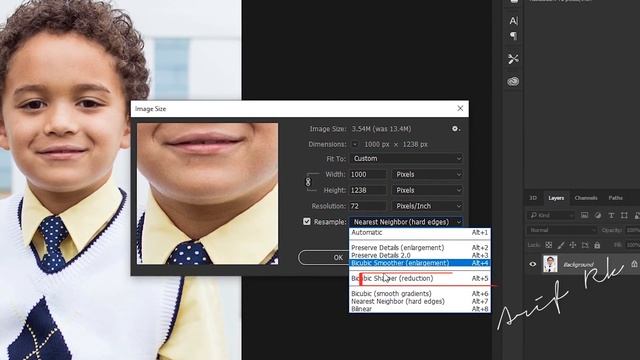Open the Height units Pixels dropdown
640x360 pixels.
pyautogui.click(x=427, y=190)
